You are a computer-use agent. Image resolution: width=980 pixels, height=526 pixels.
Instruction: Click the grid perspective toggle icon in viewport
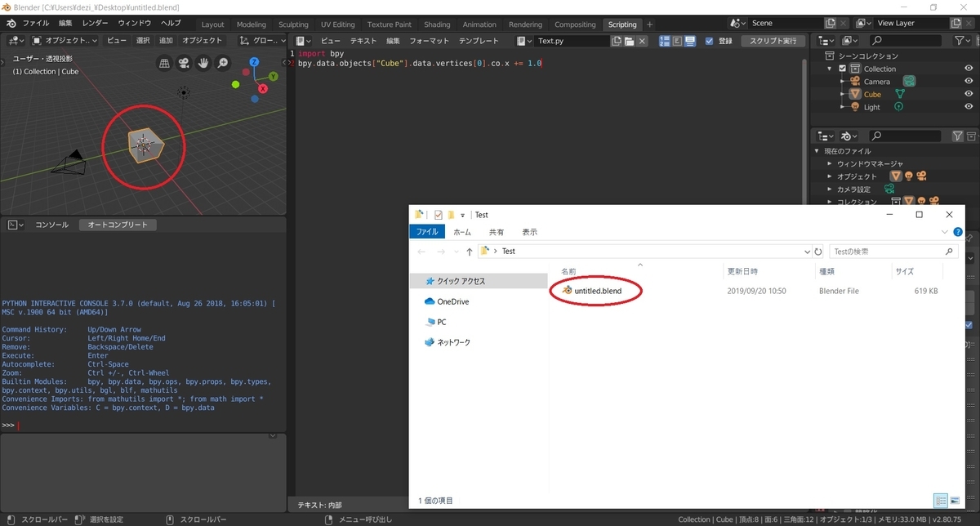tap(164, 63)
